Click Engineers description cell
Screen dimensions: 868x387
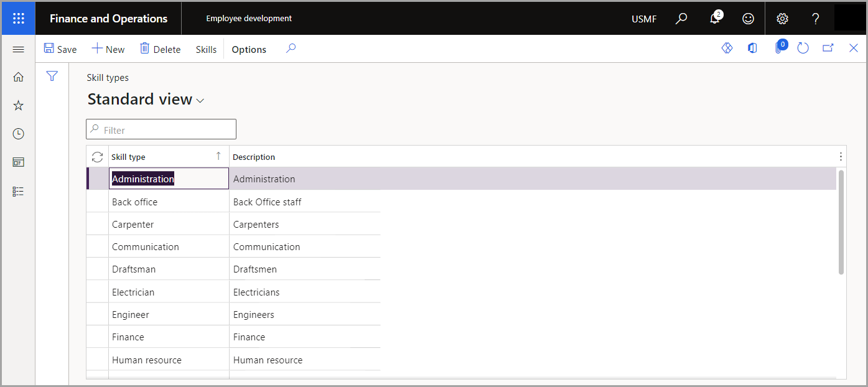click(x=305, y=314)
